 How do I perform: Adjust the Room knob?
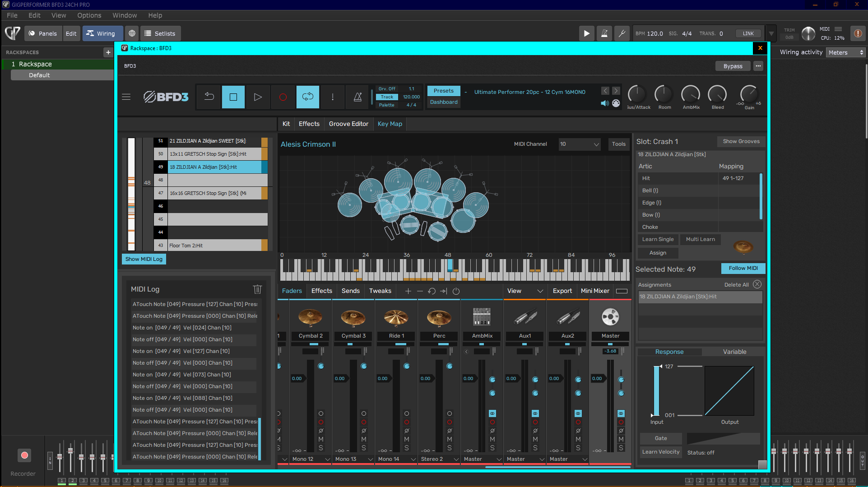tap(664, 94)
